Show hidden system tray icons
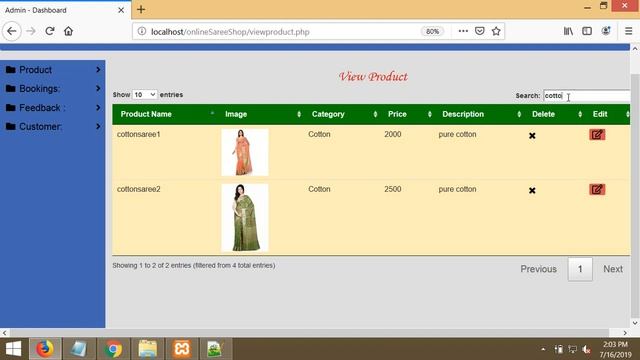 tap(543, 349)
